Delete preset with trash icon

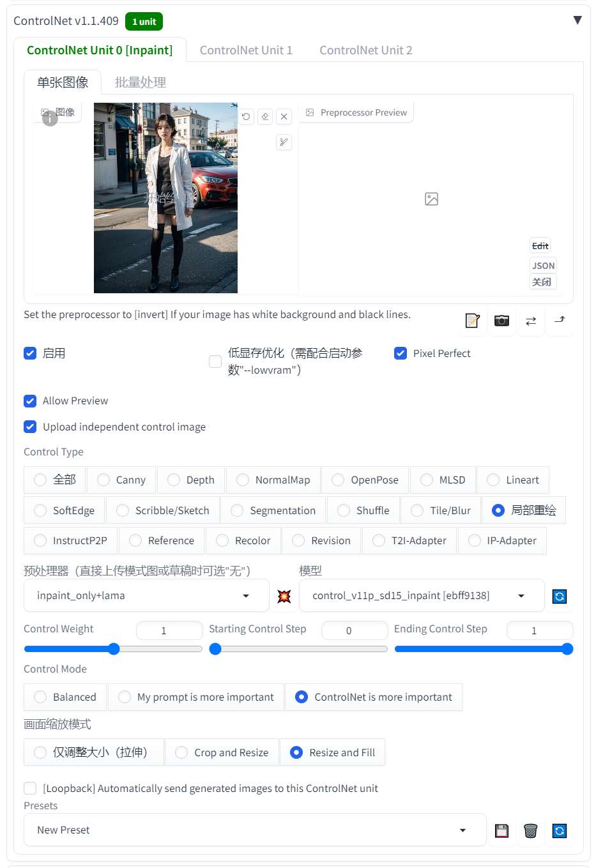click(531, 830)
